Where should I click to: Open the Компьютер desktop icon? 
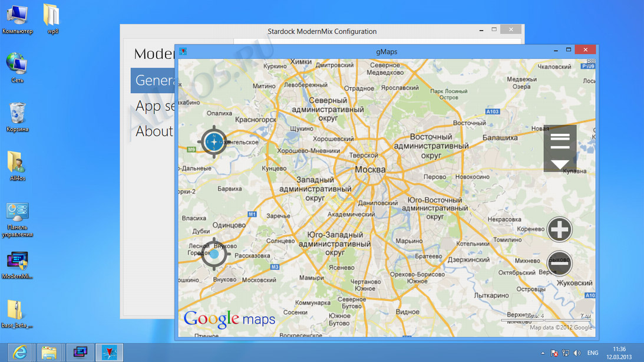point(17,19)
